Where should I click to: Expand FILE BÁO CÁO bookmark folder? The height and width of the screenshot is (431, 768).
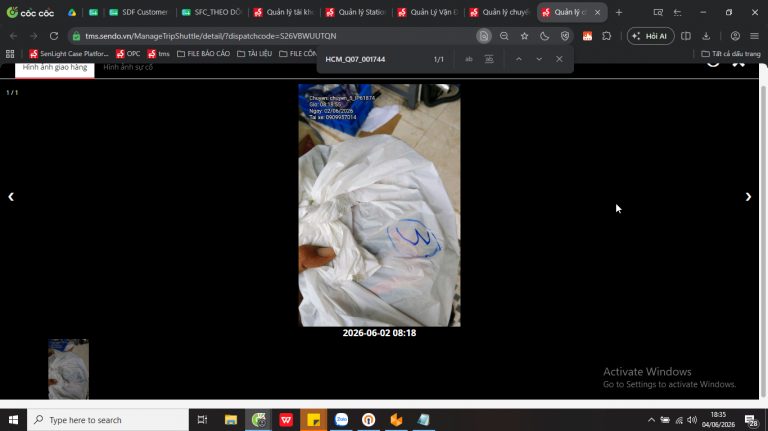tap(203, 54)
